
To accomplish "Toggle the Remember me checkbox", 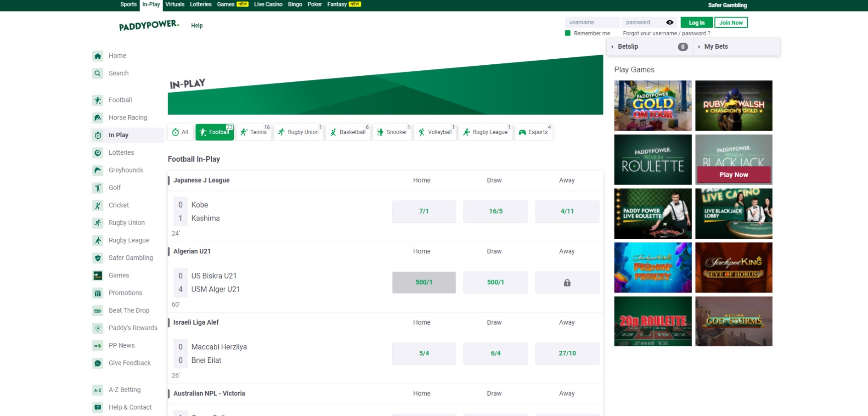I will point(568,33).
